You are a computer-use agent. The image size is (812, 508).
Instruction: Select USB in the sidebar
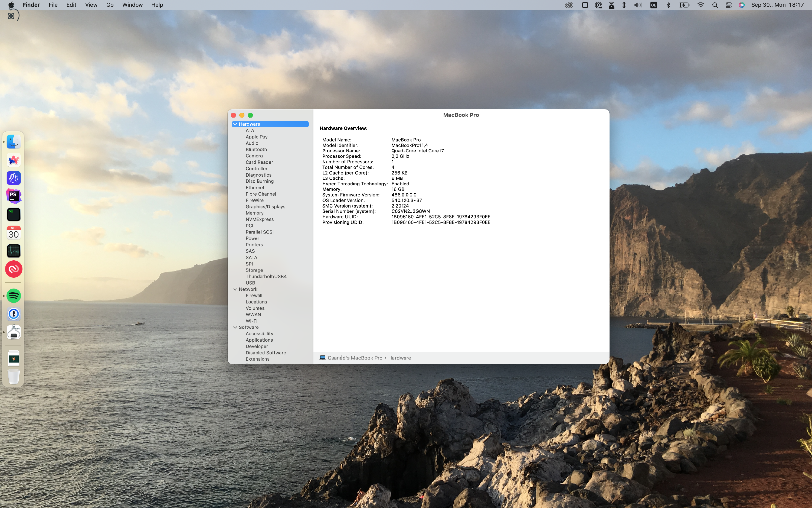(x=250, y=283)
